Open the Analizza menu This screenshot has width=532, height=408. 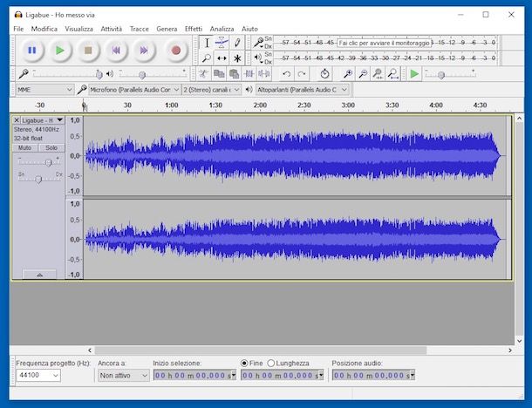click(222, 29)
